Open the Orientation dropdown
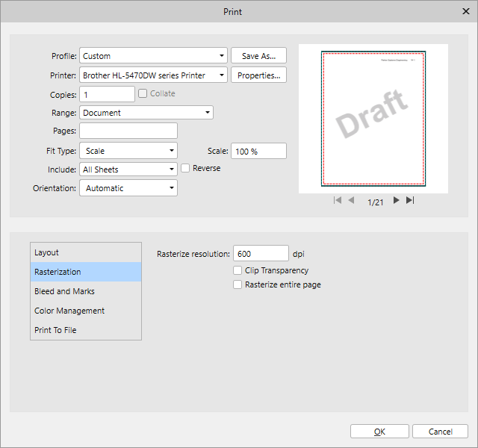 [x=128, y=188]
